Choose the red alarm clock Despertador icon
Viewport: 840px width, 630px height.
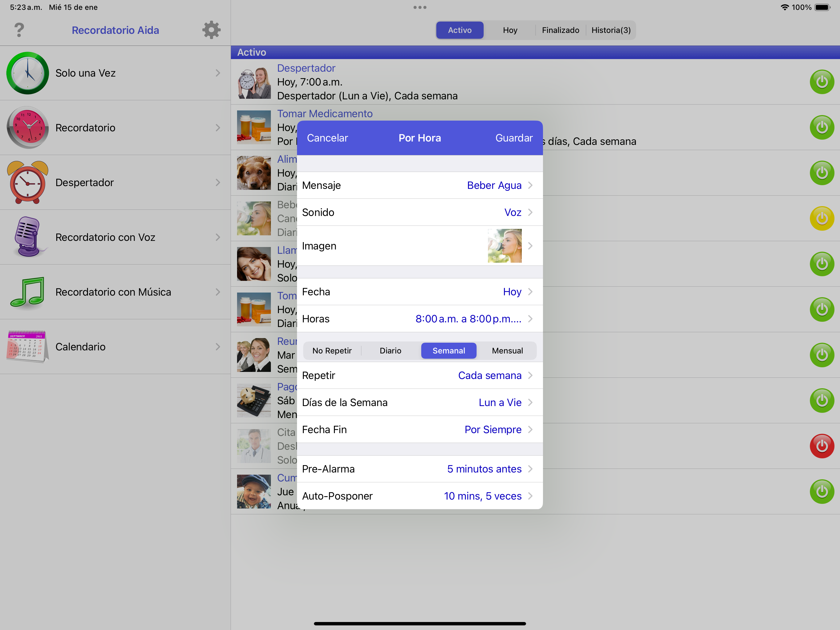[x=28, y=182]
